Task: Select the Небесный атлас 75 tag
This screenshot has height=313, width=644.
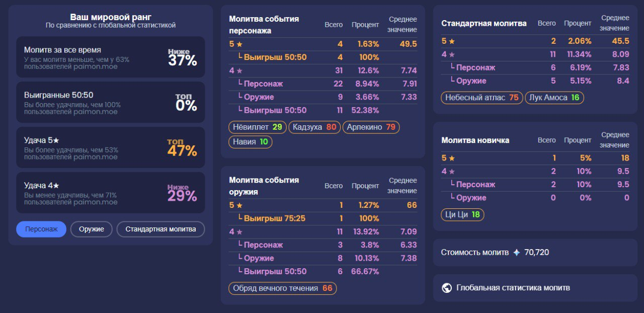Action: click(481, 98)
